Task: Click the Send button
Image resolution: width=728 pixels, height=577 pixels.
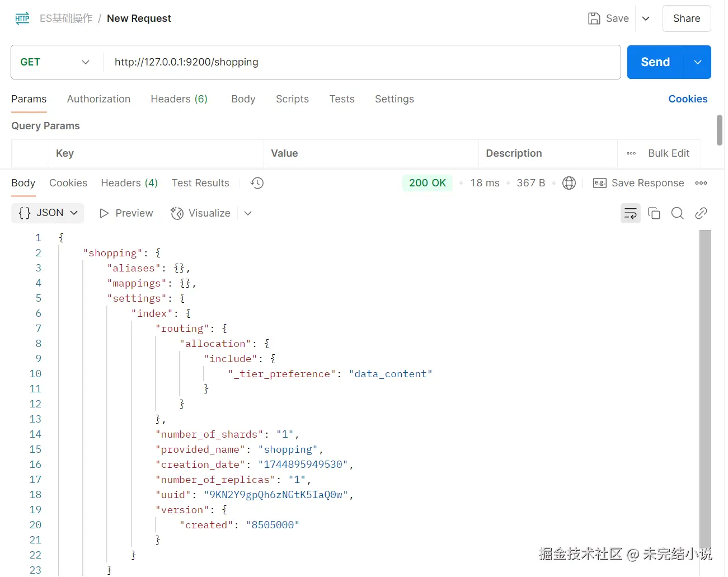Action: [655, 62]
